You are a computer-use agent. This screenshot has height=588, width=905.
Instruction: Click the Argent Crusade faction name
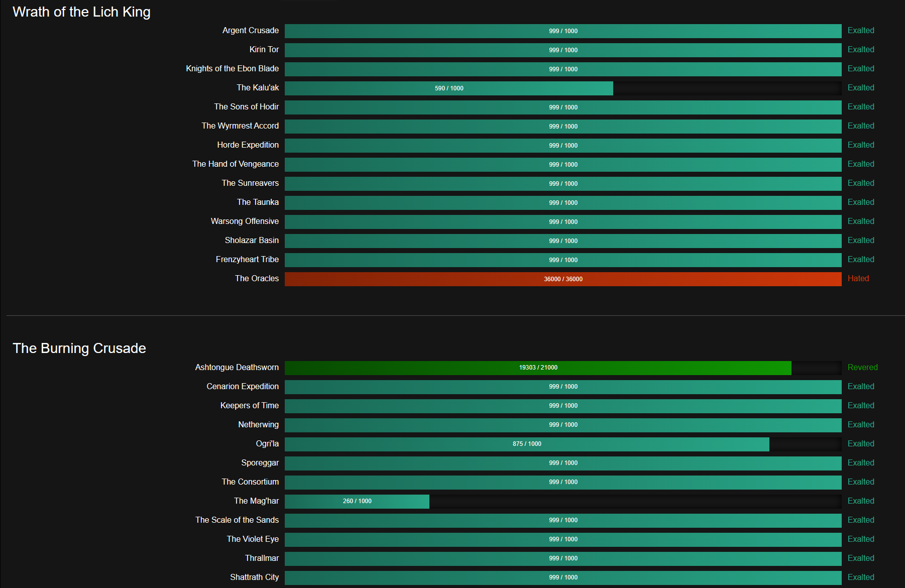[250, 31]
